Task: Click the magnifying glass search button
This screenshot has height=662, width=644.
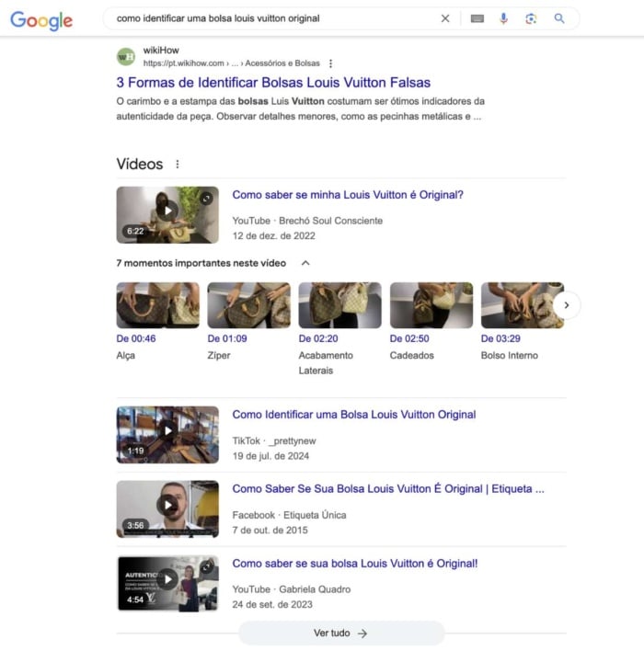Action: point(559,18)
